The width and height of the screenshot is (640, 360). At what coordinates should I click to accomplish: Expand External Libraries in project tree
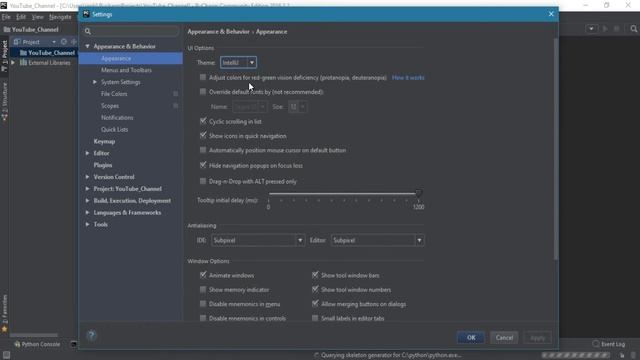[13, 62]
